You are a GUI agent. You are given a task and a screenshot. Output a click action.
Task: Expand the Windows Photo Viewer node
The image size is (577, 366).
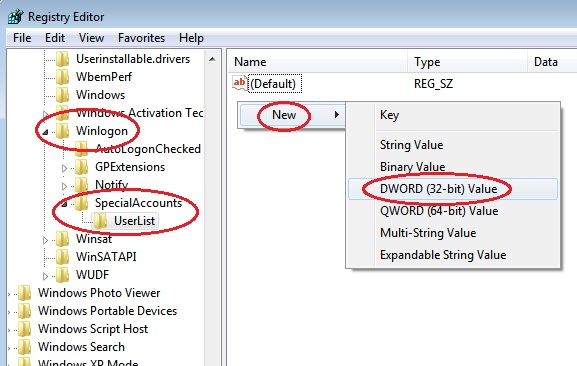10,294
